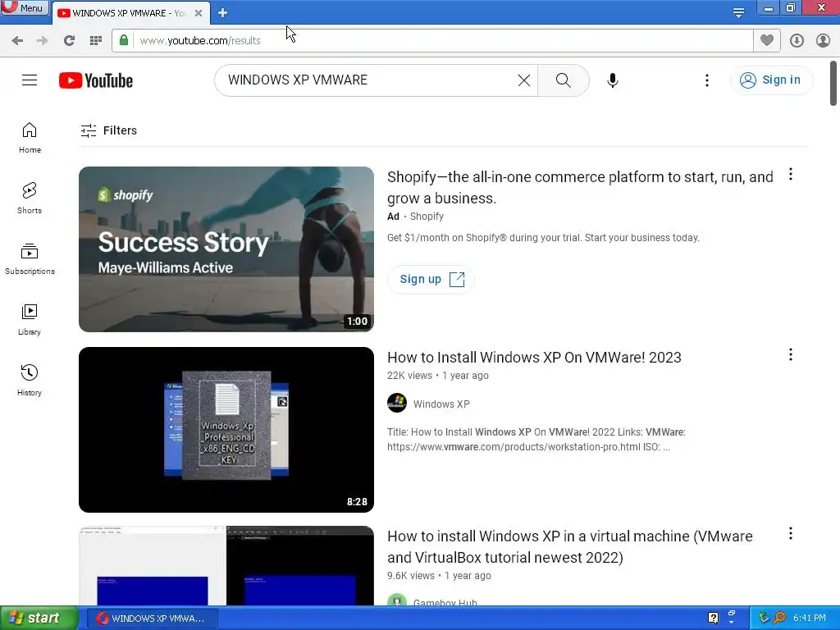Select the WINDOWS XP VMWARE YouTube tab
Viewport: 840px width, 630px height.
click(x=129, y=13)
